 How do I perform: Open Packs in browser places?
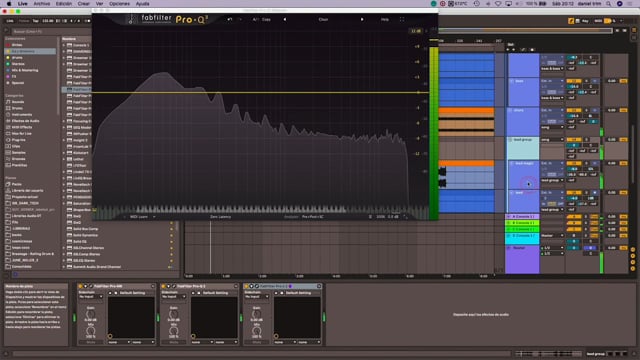[x=16, y=184]
